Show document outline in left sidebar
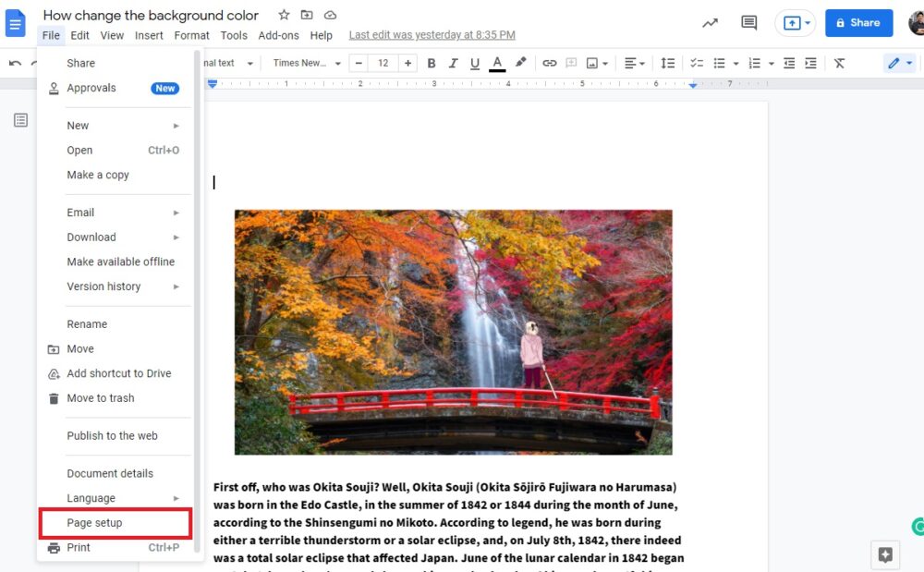This screenshot has height=572, width=924. coord(20,120)
